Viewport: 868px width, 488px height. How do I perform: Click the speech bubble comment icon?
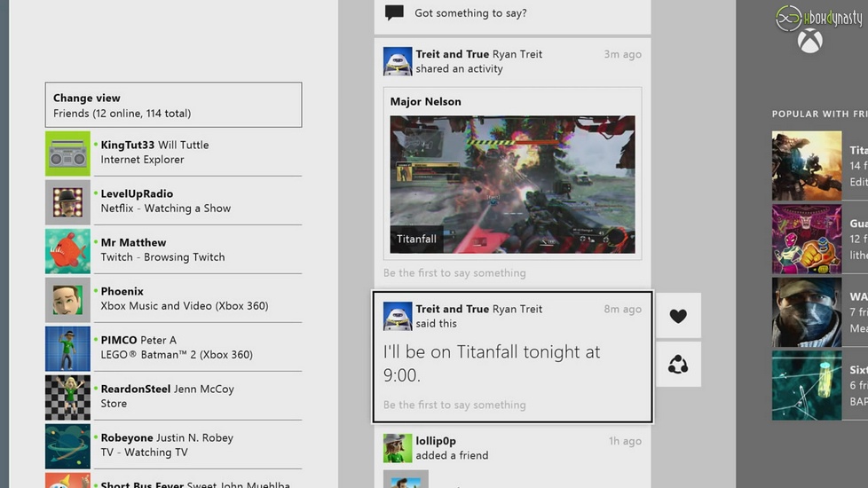[395, 13]
